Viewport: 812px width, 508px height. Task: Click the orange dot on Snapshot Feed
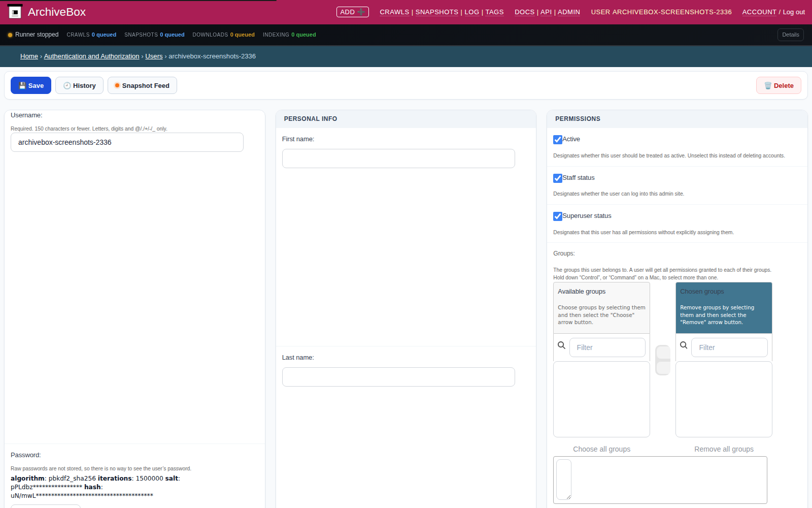click(117, 85)
